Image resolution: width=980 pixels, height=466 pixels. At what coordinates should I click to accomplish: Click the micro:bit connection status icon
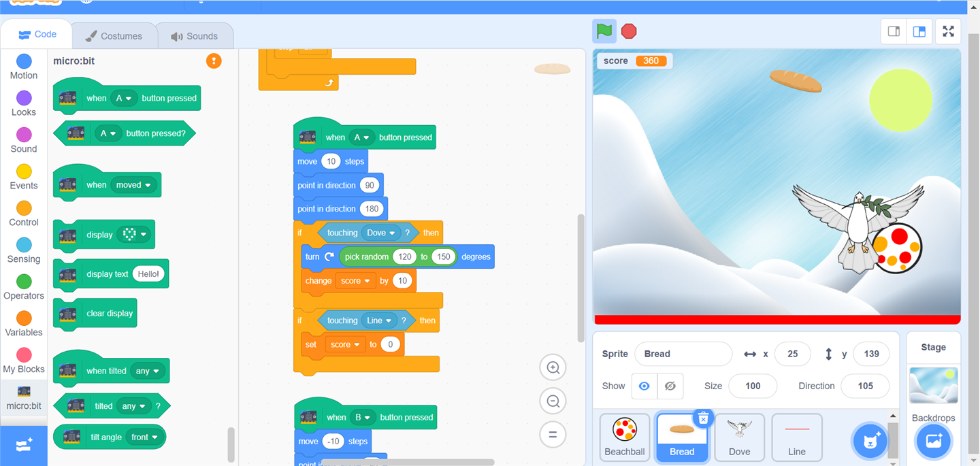pos(214,61)
